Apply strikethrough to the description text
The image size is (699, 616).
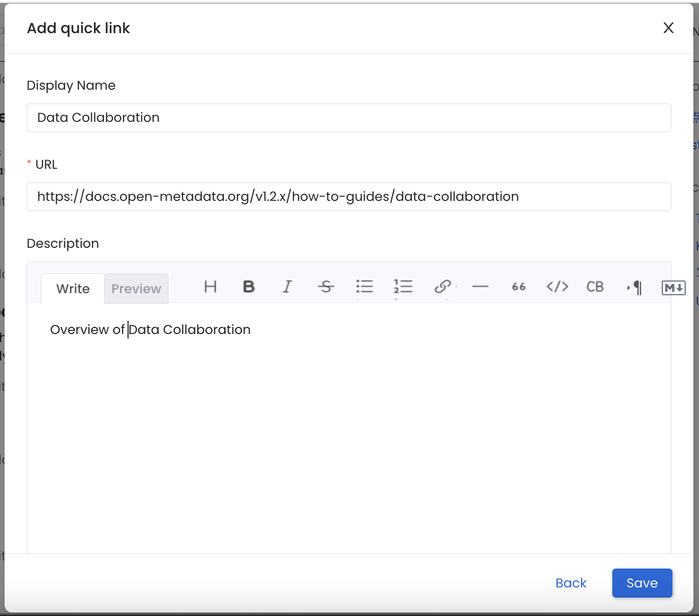[326, 287]
